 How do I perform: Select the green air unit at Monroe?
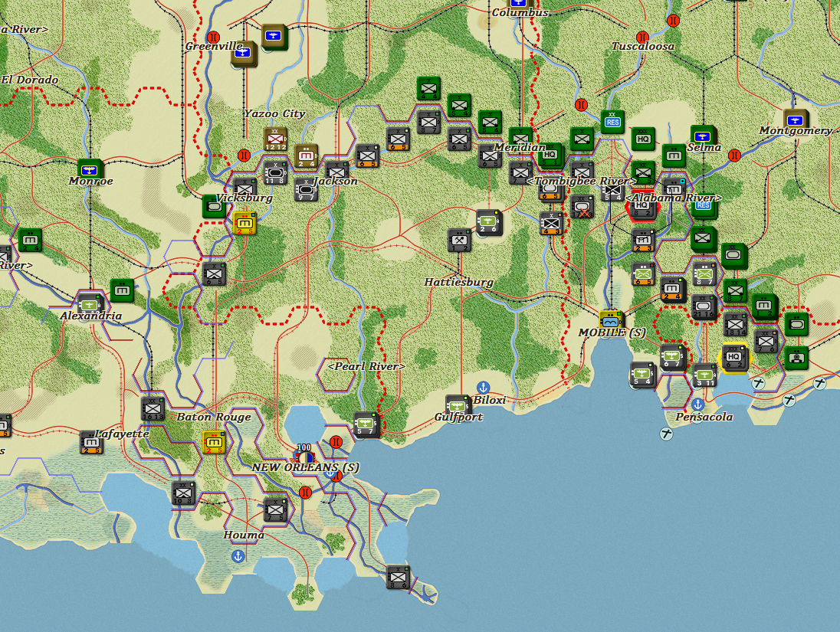[89, 170]
